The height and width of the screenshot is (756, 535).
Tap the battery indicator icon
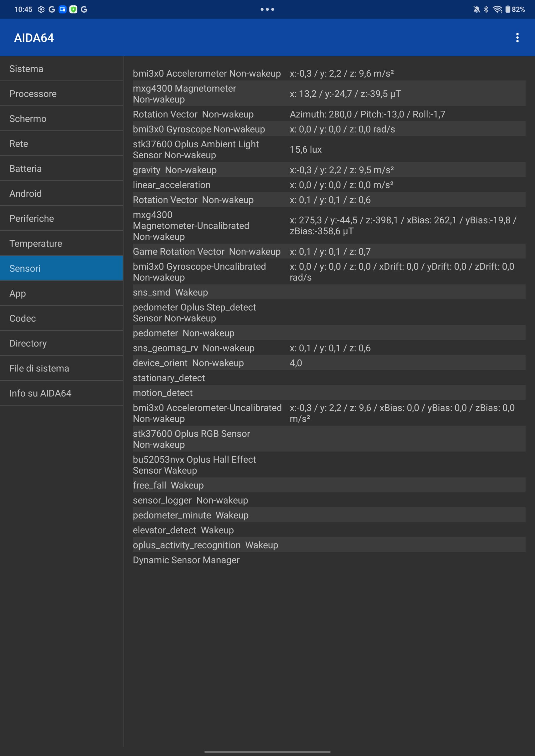508,9
